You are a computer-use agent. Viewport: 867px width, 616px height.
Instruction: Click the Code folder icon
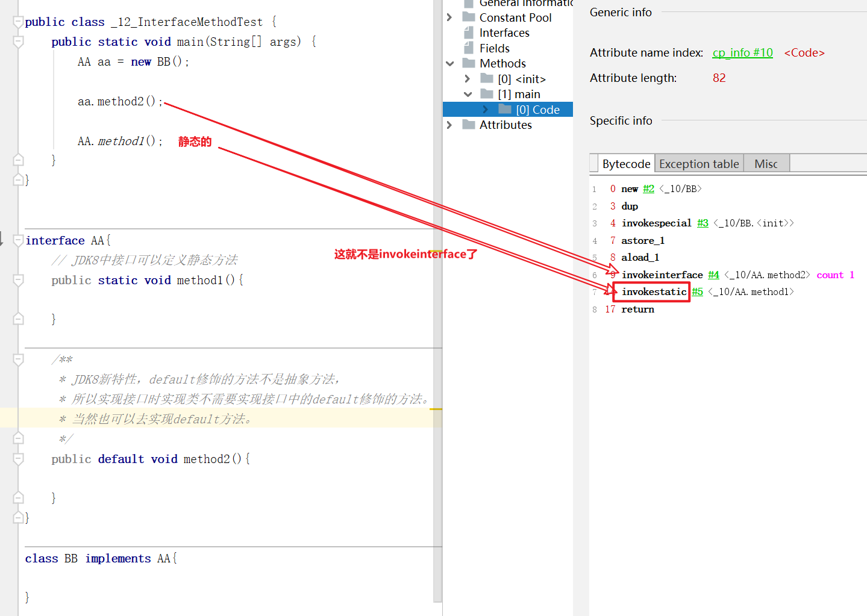pos(505,109)
